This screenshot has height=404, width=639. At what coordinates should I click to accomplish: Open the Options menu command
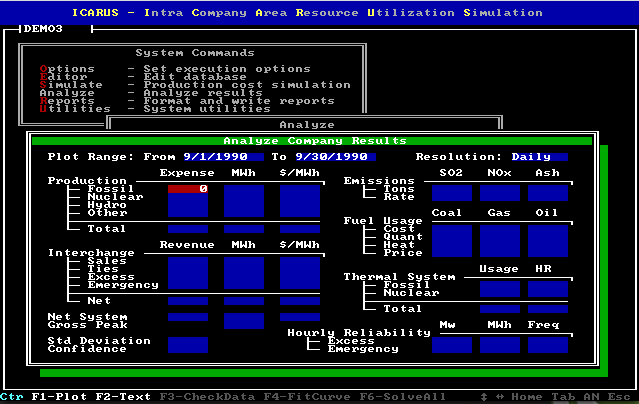pyautogui.click(x=66, y=69)
